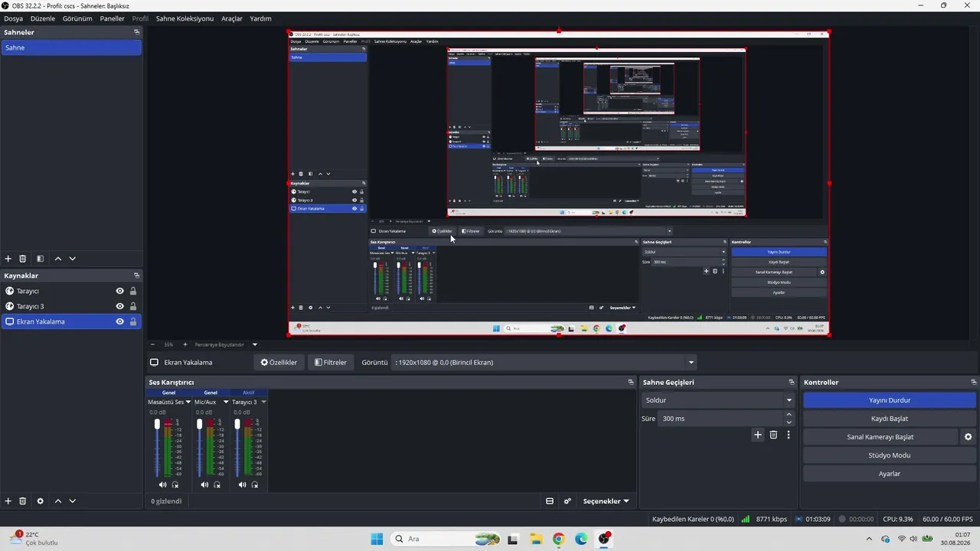Add a new scene transition

[758, 435]
